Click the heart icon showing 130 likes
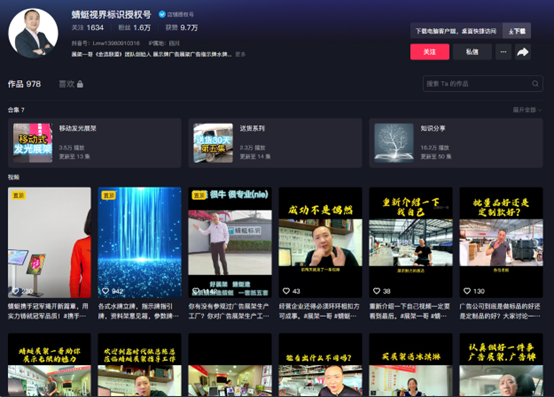The height and width of the screenshot is (397, 554). point(467,291)
